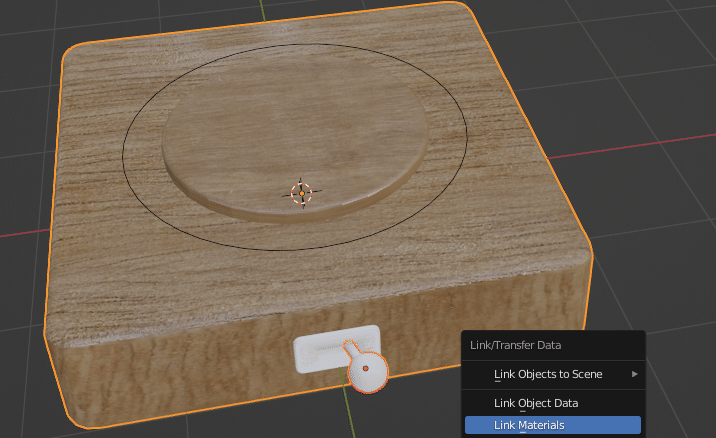Viewport: 716px width, 438px height.
Task: Click the Link/Transfer Data menu title
Action: click(x=516, y=345)
